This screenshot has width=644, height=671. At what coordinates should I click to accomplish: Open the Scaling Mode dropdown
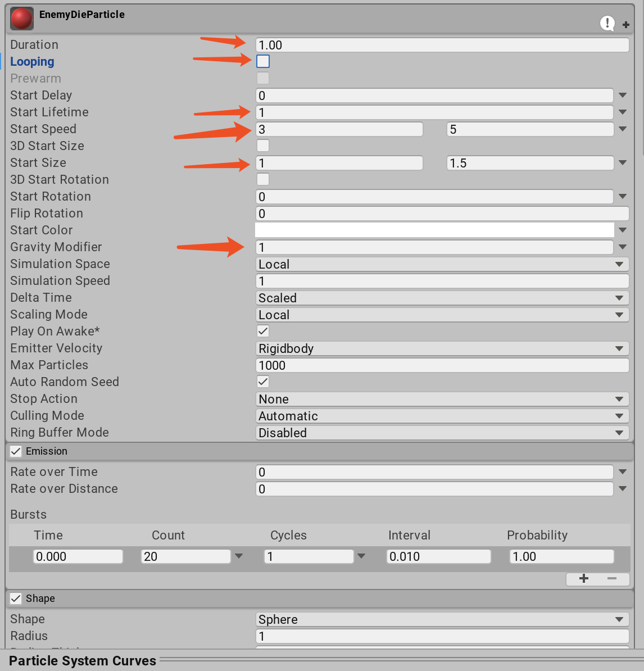coord(442,315)
